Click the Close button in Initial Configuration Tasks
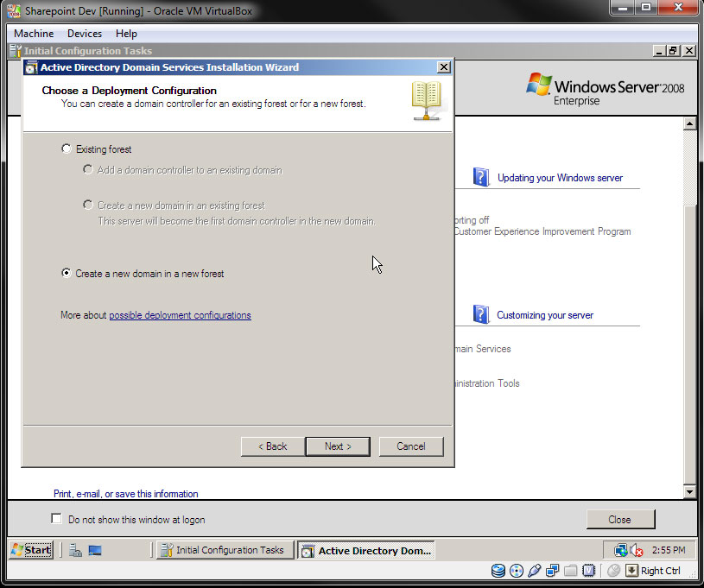704x588 pixels. tap(620, 519)
